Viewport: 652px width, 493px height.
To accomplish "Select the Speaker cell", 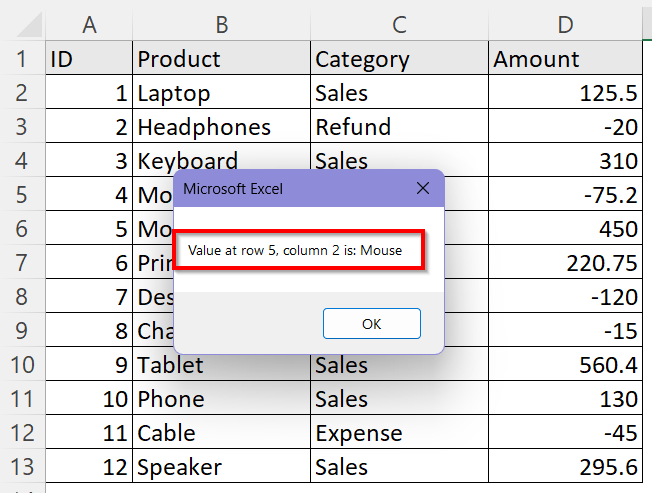I will click(221, 467).
